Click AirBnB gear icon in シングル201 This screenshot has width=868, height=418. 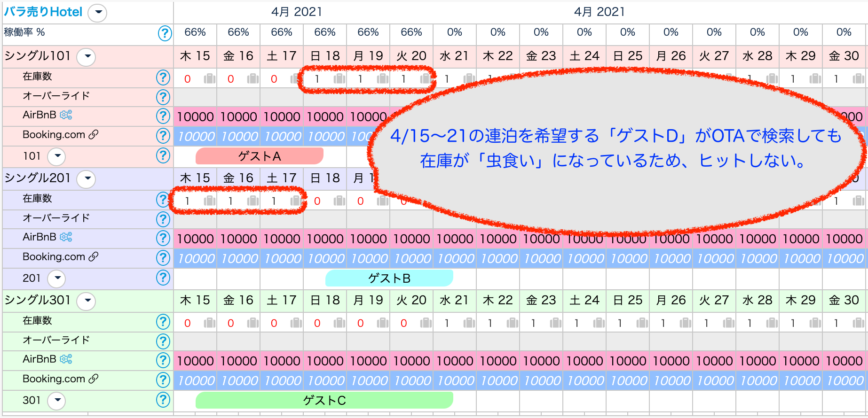point(66,237)
